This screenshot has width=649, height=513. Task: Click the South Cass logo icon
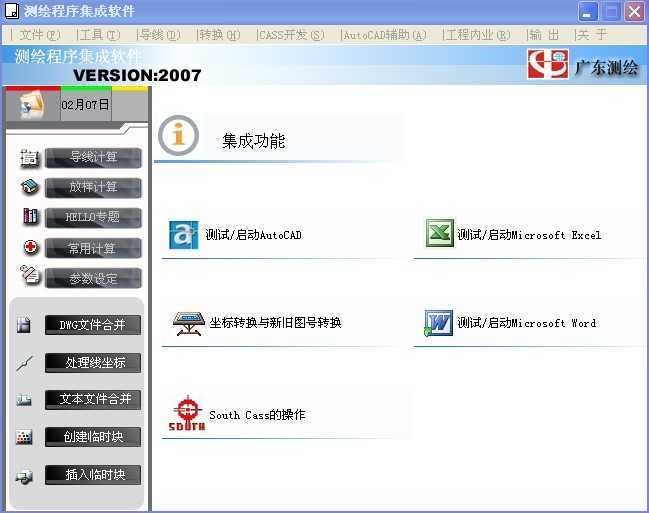[x=187, y=413]
